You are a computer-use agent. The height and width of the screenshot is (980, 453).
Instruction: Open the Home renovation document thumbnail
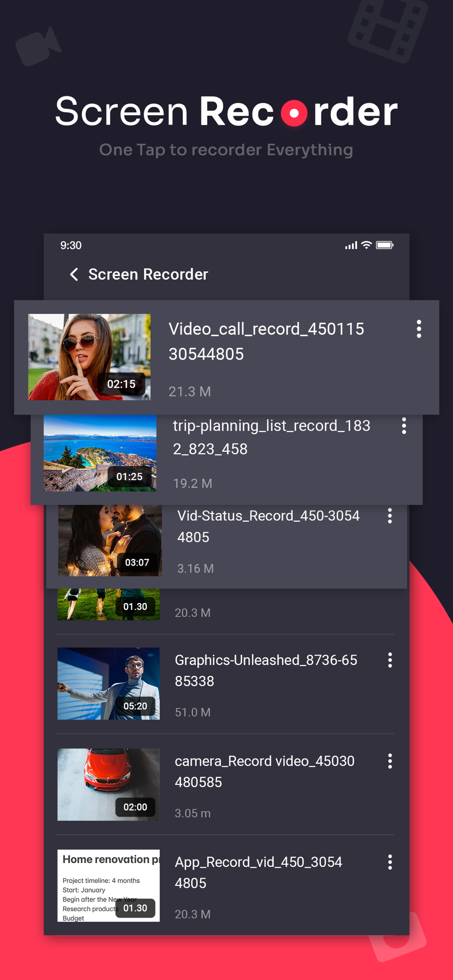tap(108, 885)
